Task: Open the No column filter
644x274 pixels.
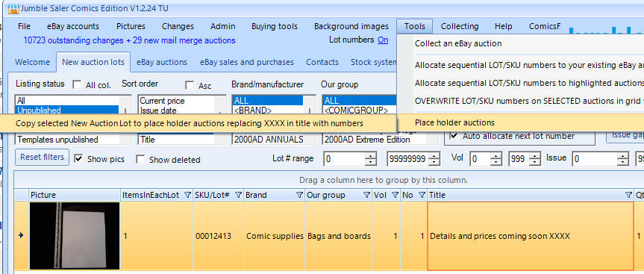Action: coord(422,195)
